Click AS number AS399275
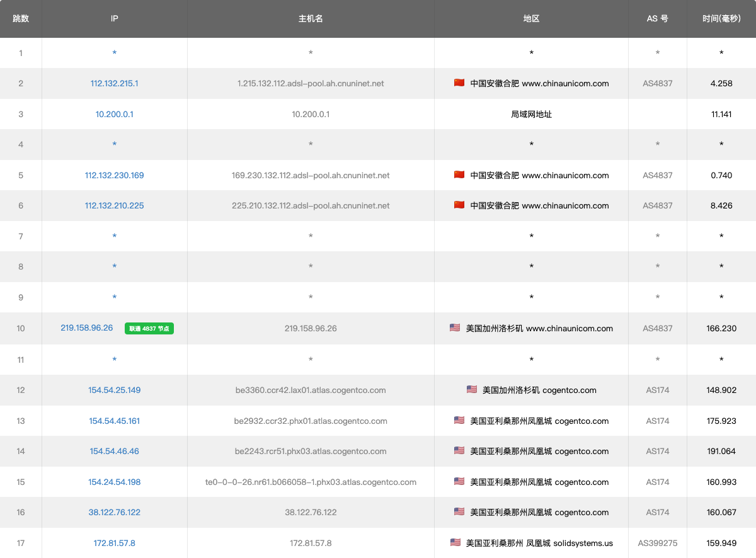The height and width of the screenshot is (558, 756). click(x=658, y=543)
